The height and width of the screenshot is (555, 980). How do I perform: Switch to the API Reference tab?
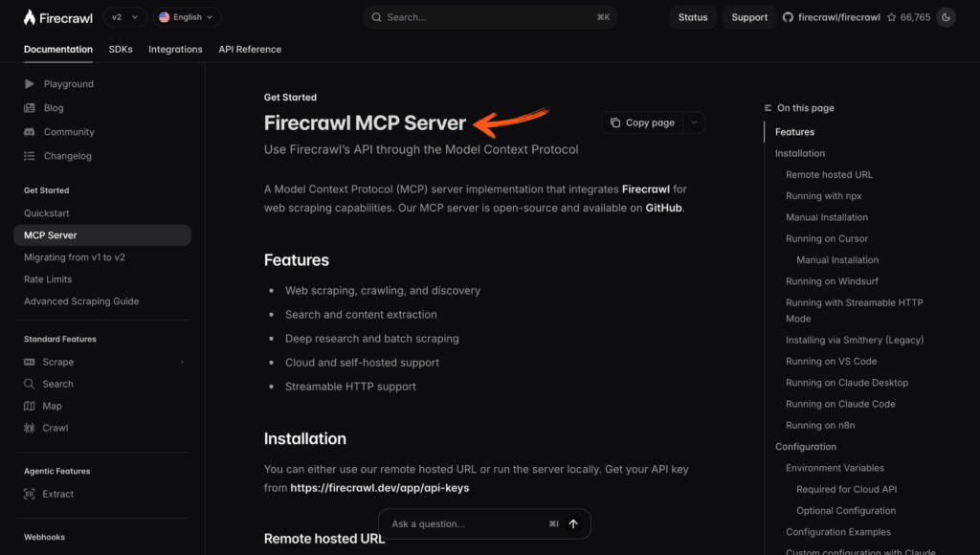coord(250,49)
